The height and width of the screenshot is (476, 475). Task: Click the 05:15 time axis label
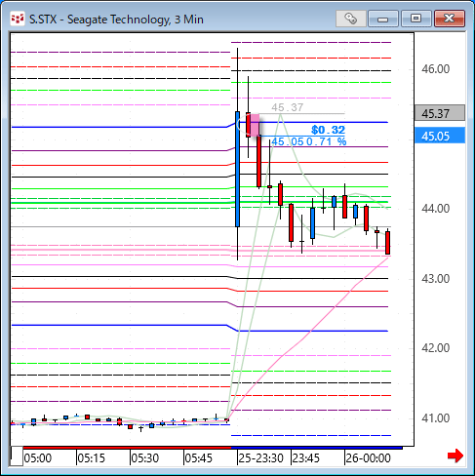click(92, 458)
